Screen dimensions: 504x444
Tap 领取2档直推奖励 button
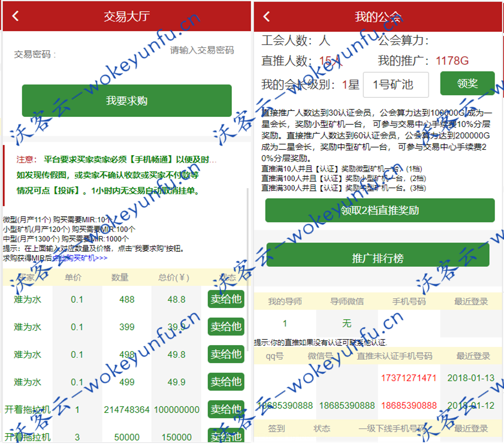[379, 210]
